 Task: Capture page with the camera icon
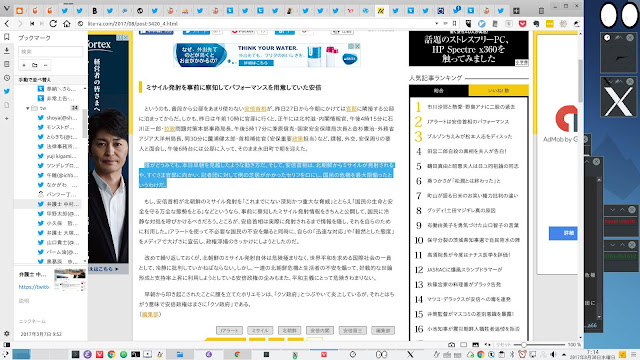pyautogui.click(x=451, y=345)
